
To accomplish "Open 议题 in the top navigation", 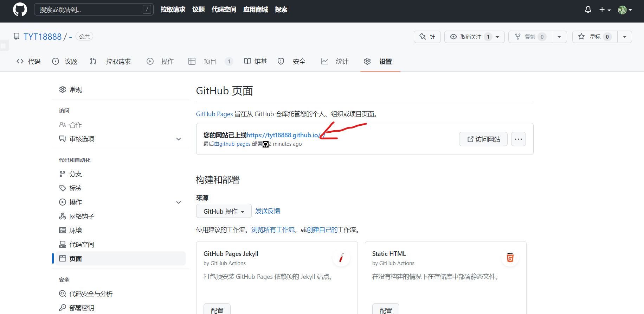I will point(198,10).
